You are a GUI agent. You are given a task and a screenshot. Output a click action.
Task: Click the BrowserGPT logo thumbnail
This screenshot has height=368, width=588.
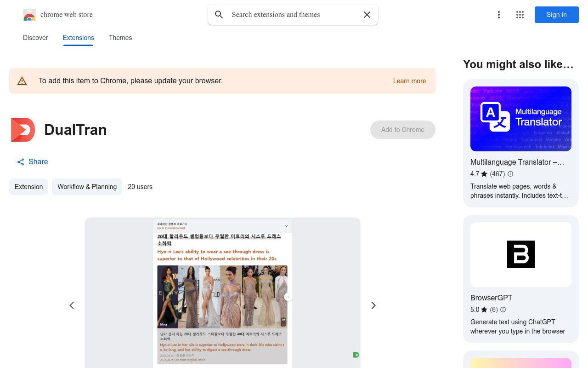(521, 254)
